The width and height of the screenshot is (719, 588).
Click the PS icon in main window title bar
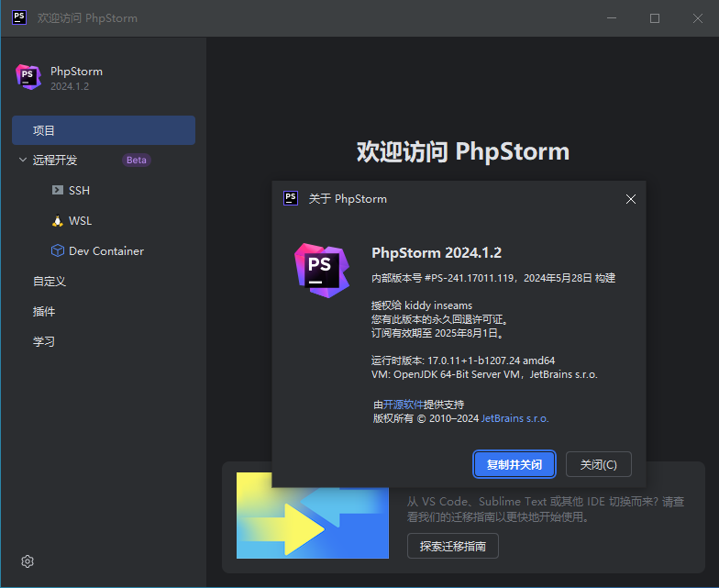(19, 18)
